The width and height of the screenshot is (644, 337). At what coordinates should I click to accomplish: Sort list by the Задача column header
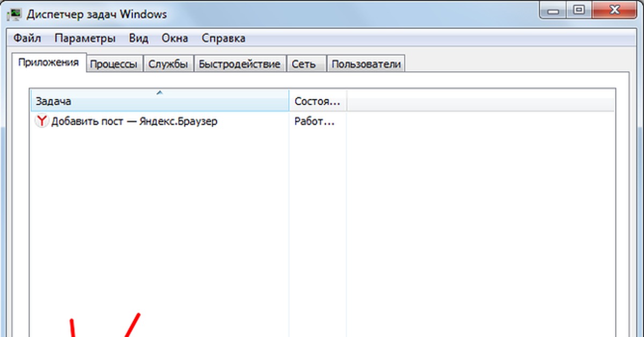tap(159, 101)
